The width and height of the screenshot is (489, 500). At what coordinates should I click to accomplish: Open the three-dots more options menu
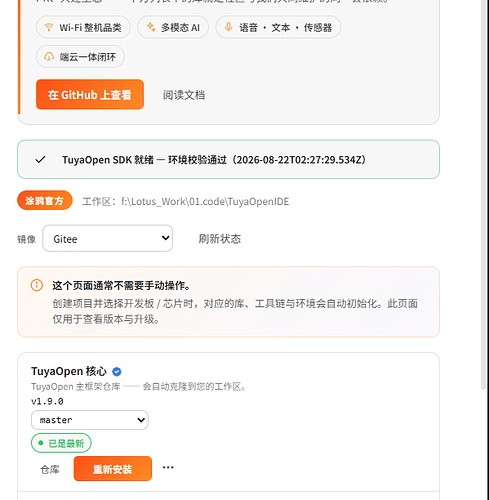tap(168, 467)
